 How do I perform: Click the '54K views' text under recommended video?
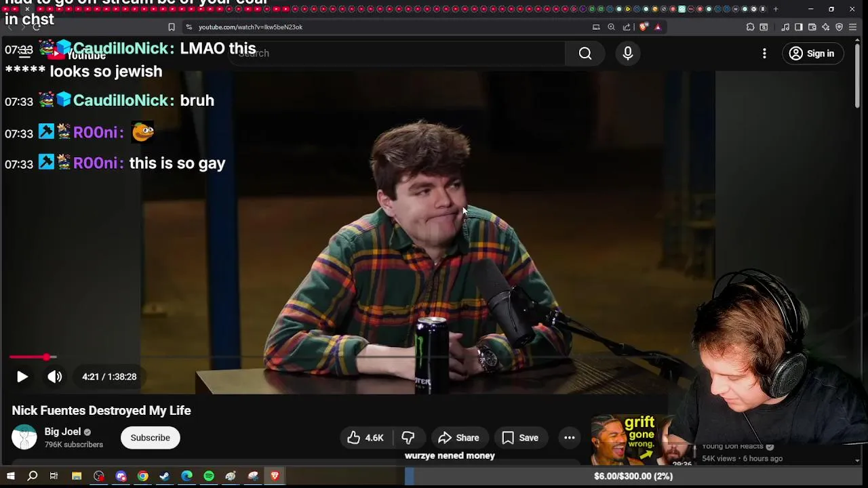(719, 459)
